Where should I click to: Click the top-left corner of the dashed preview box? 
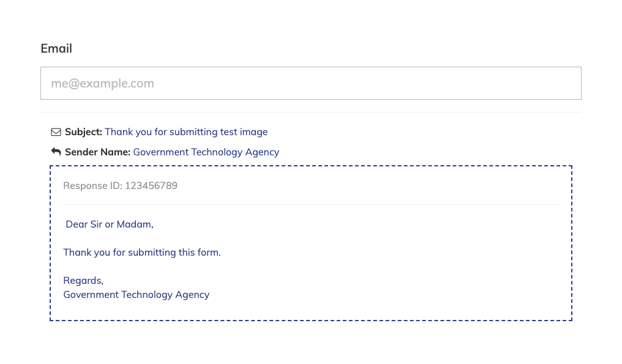tap(51, 165)
